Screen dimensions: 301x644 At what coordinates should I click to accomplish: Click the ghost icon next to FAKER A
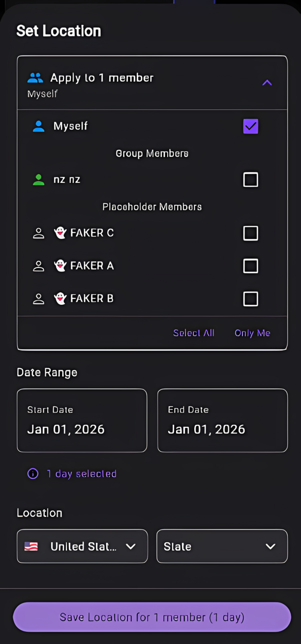point(60,265)
